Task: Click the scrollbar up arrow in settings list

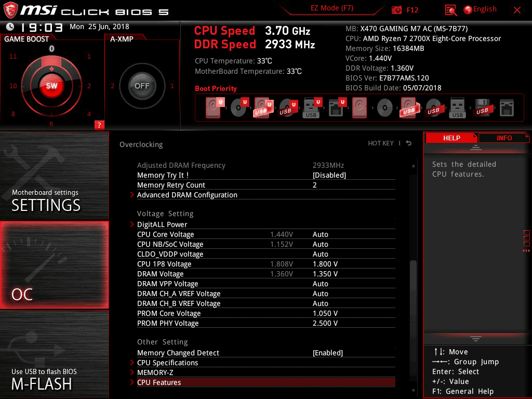Action: (x=413, y=166)
